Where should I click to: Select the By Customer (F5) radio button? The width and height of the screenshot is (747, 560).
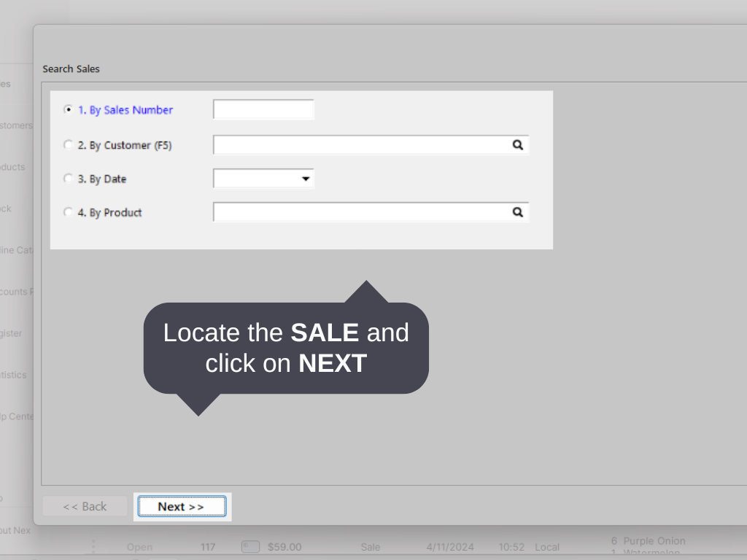[x=68, y=144]
